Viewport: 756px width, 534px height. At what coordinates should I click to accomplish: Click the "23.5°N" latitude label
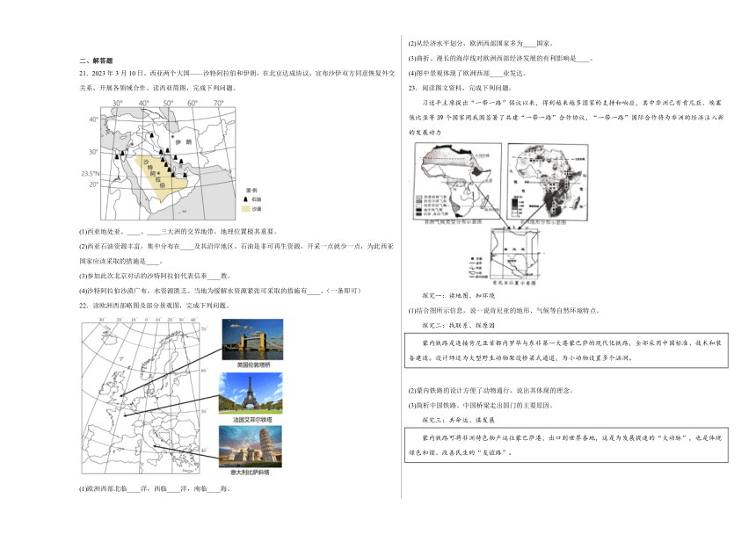(x=91, y=173)
